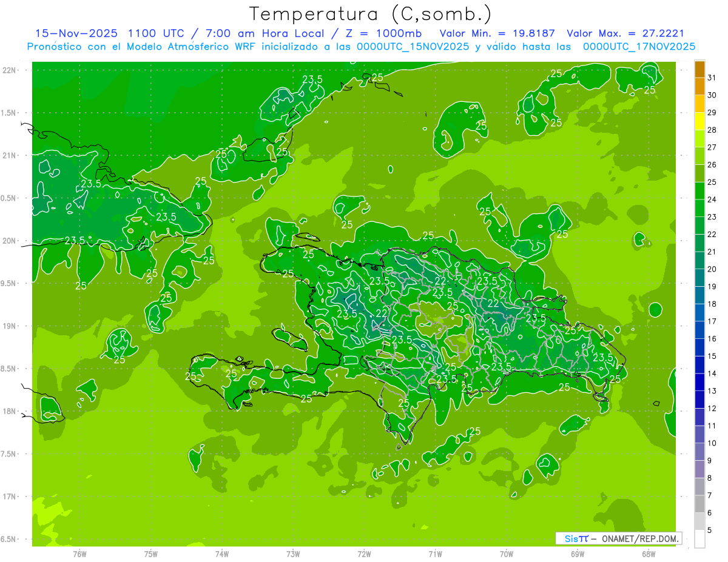Click the '70W' longitude axis label
Screen dimensions: 728x562
click(x=507, y=554)
